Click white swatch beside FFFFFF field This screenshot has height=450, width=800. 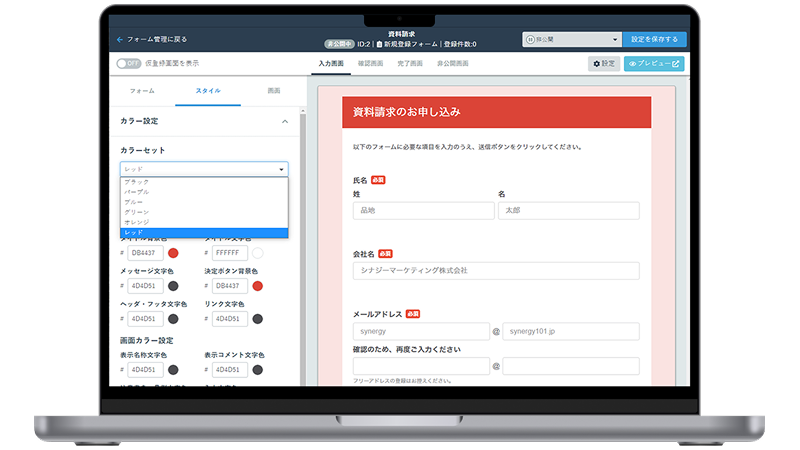pos(258,253)
